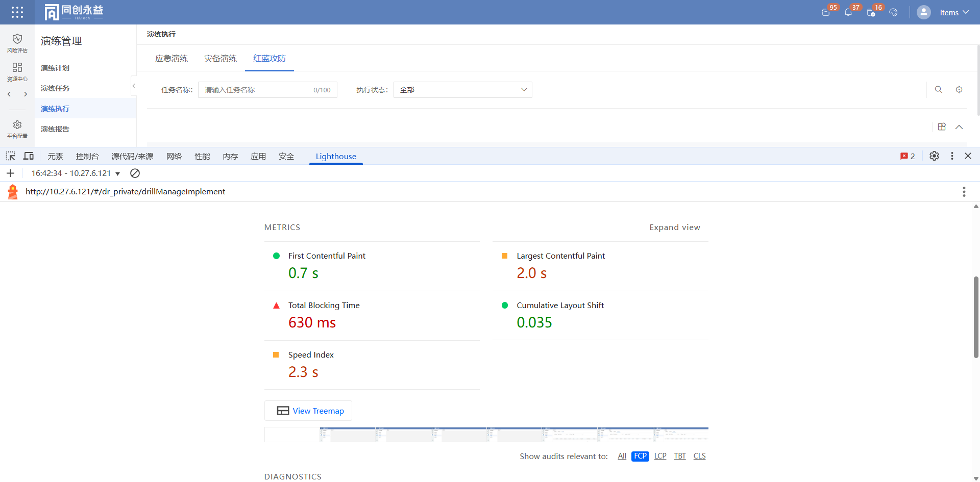Collapse the side menu handle
Viewport: 980px width, 482px height.
pos(134,86)
